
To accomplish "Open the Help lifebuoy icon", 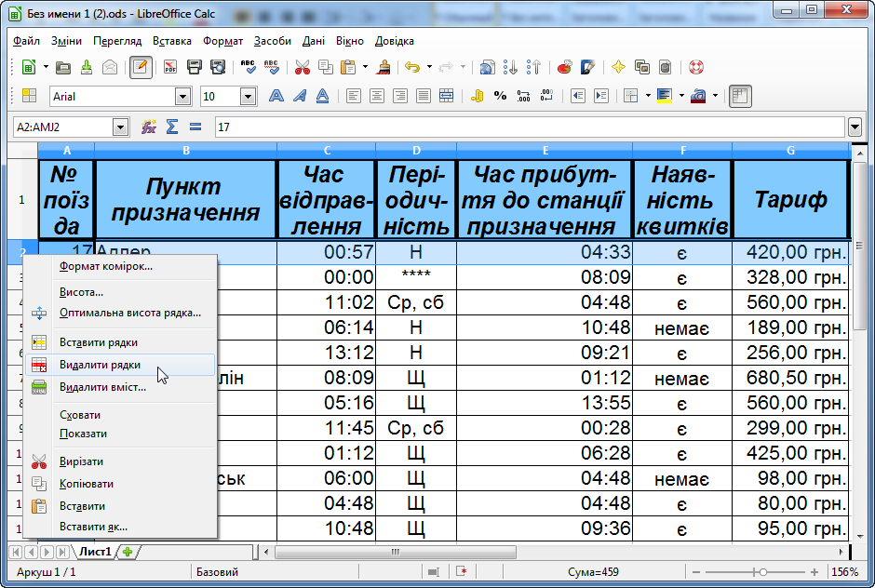I will 696,68.
